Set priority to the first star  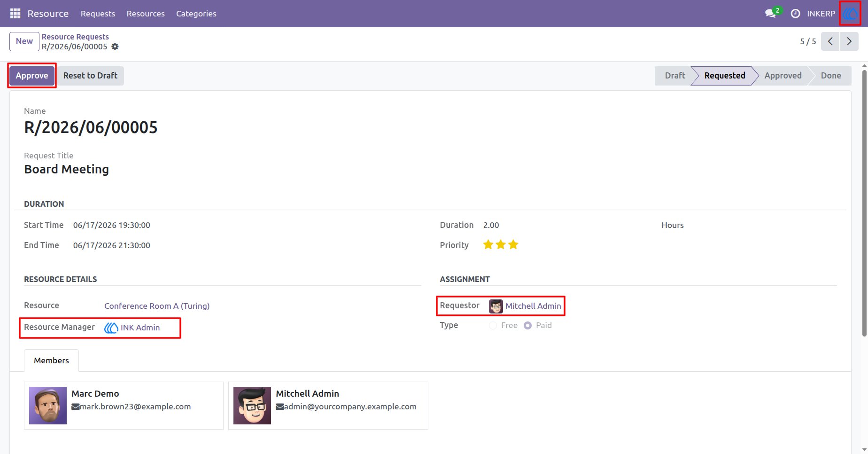click(488, 244)
